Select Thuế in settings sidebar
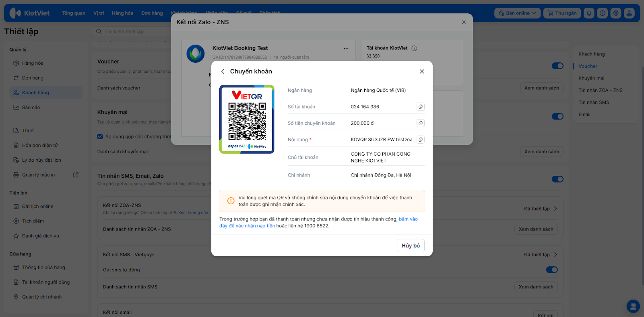Screen dimensions: 644x317 click(46, 130)
